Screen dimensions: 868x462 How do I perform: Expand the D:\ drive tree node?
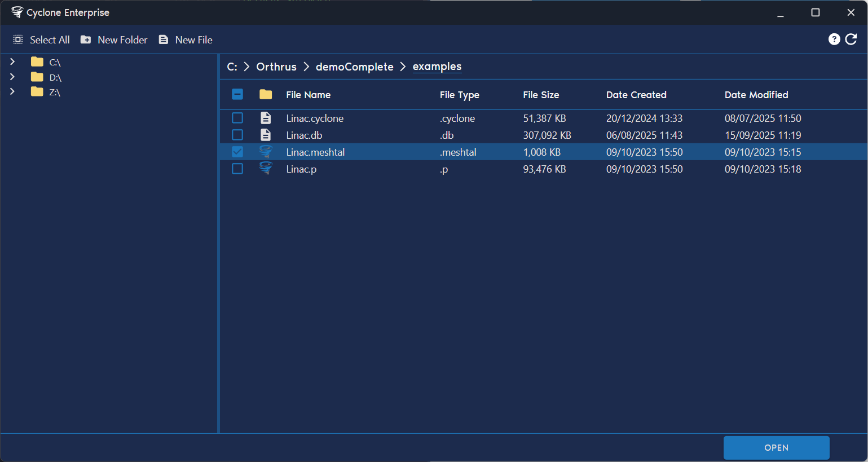(12, 76)
